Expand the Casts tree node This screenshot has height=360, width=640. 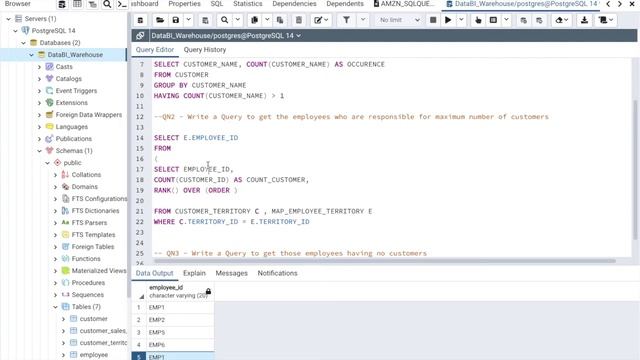point(40,67)
